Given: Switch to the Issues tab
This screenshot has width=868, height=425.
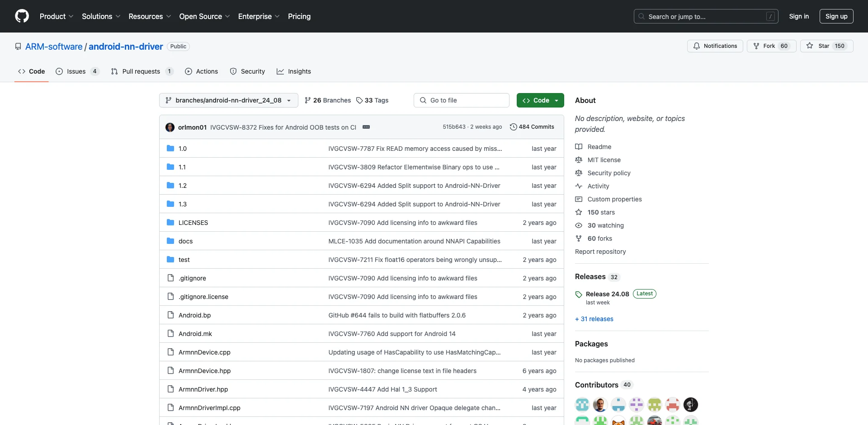Looking at the screenshot, I should (x=77, y=71).
